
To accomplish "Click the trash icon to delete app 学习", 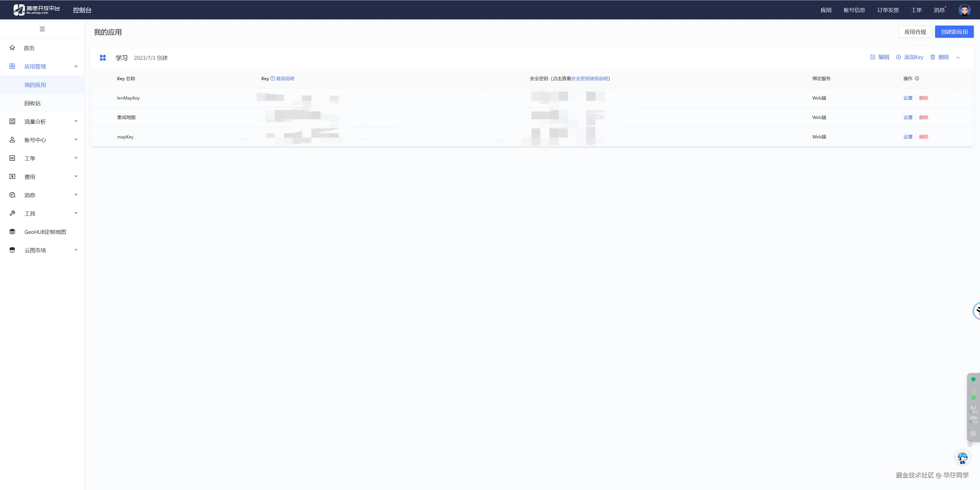I will (933, 57).
